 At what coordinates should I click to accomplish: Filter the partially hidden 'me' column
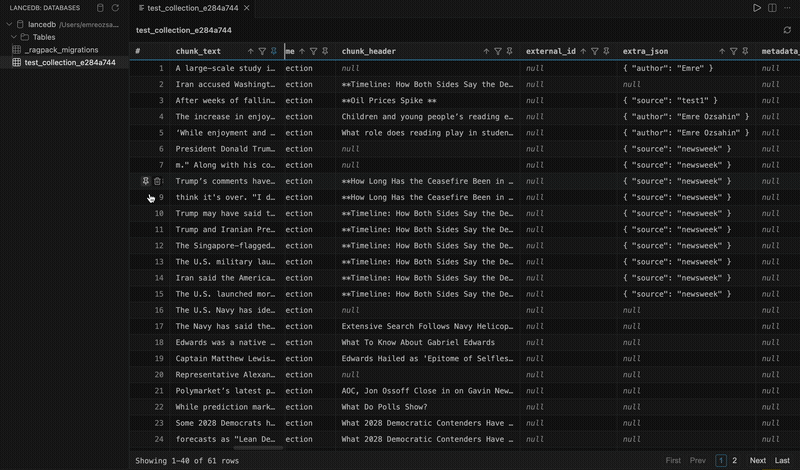pyautogui.click(x=314, y=51)
